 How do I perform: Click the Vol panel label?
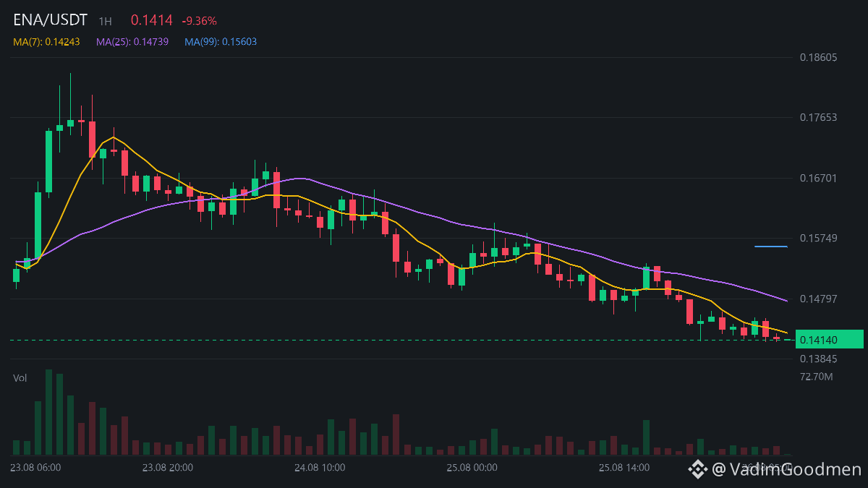[20, 378]
